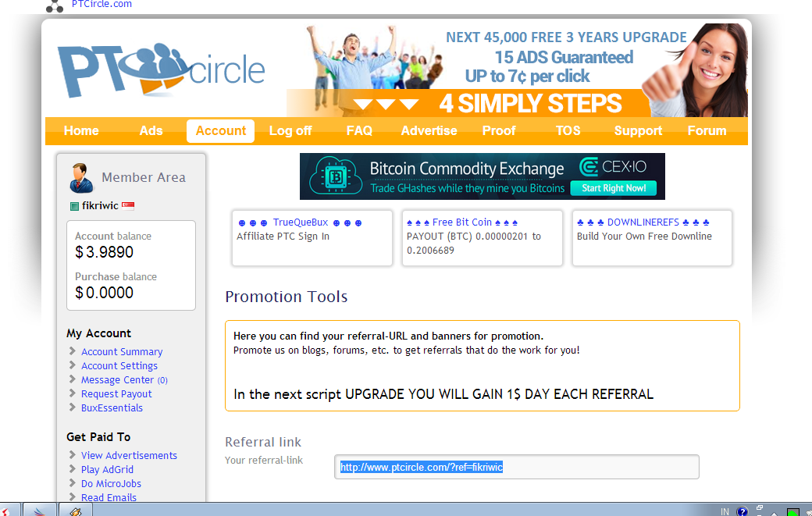Click the arrow bullet beside Do MicroJobs
The width and height of the screenshot is (812, 516).
tap(73, 483)
